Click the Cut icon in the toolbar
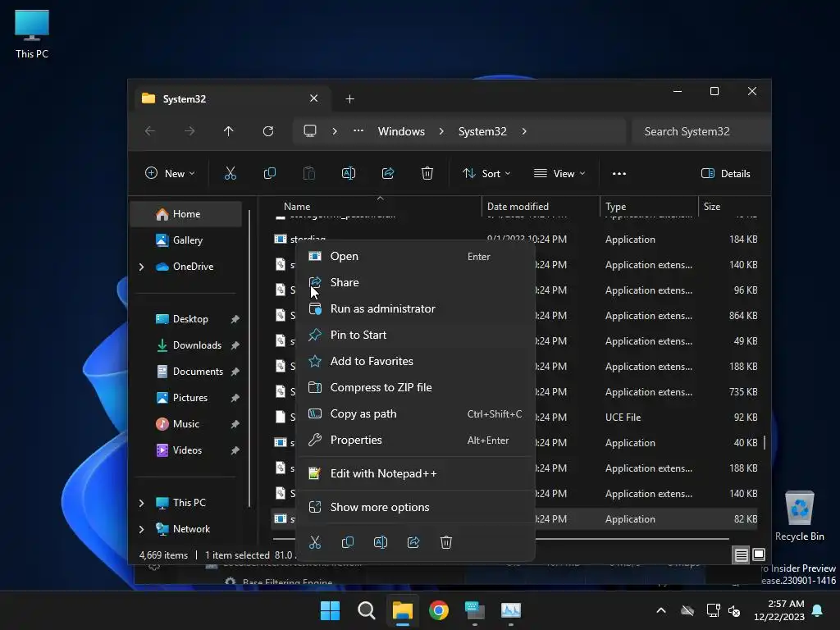 230,173
